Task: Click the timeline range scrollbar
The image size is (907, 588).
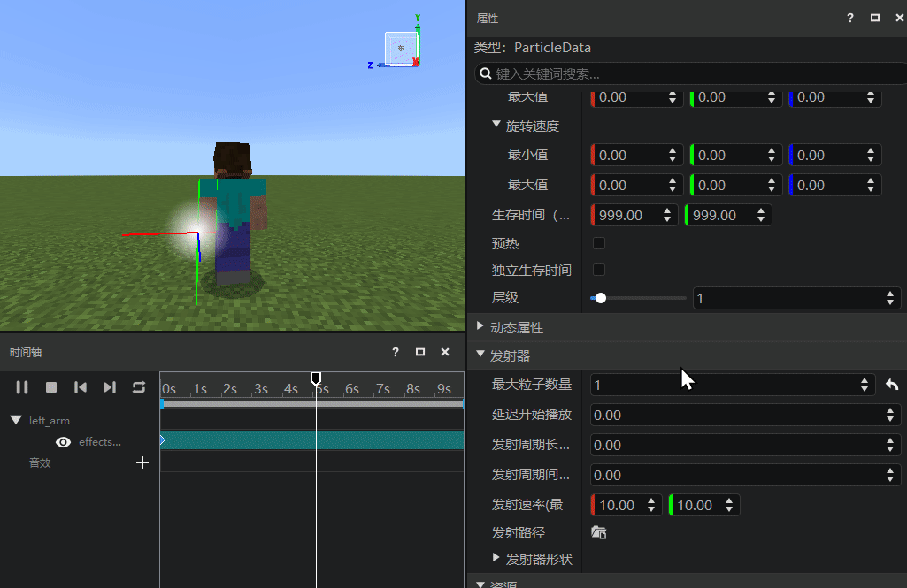Action: (311, 403)
